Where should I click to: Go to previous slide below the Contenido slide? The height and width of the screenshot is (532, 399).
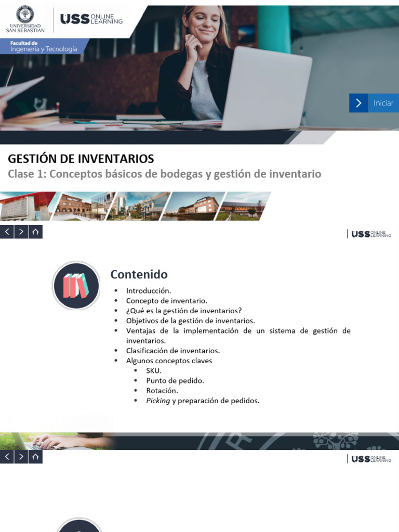click(x=7, y=457)
